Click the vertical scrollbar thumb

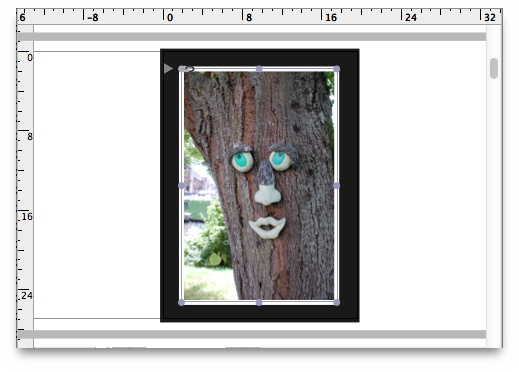(494, 68)
